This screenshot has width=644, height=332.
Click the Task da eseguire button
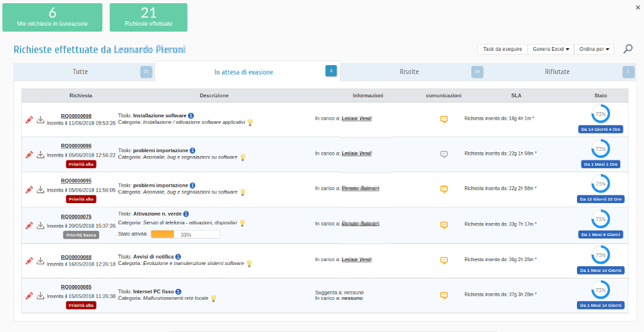coord(502,49)
